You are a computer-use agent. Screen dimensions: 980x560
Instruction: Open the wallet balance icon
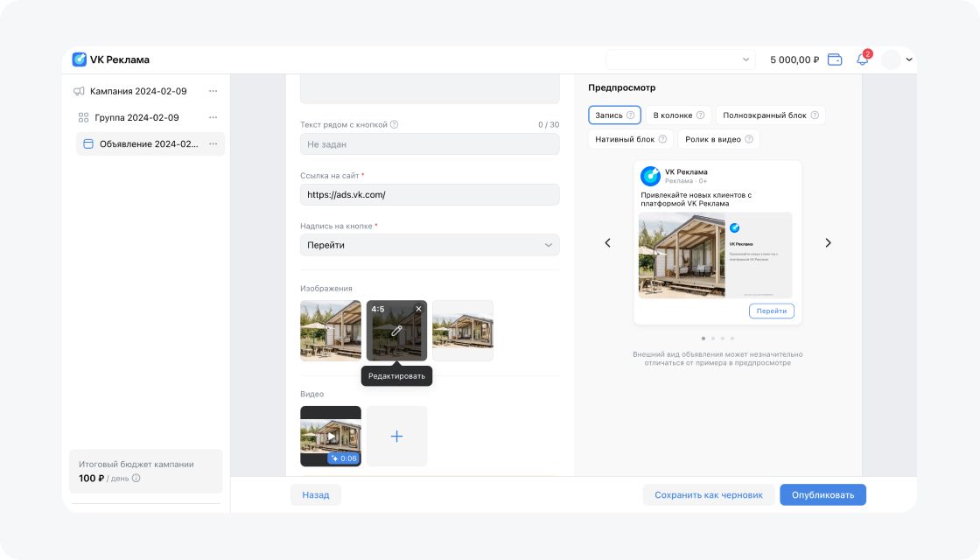[x=835, y=59]
